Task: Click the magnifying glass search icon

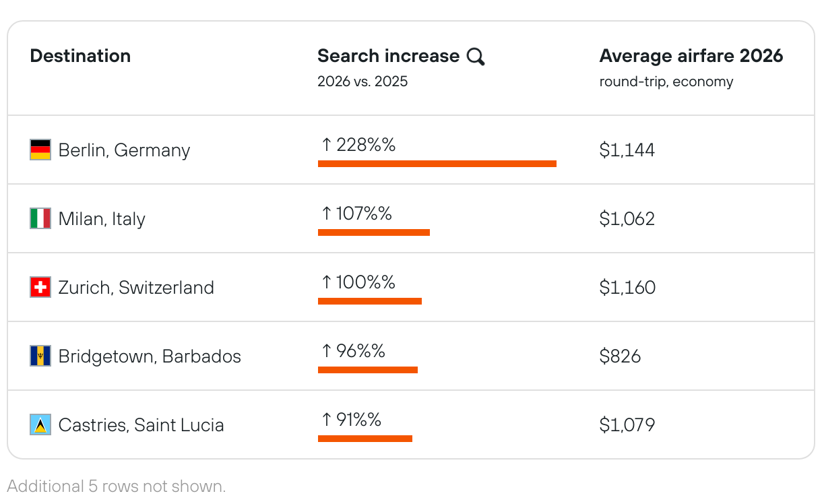Action: (476, 57)
